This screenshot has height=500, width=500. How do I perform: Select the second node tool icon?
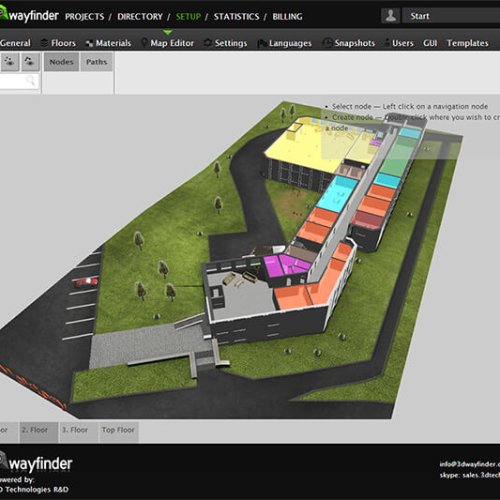(31, 62)
